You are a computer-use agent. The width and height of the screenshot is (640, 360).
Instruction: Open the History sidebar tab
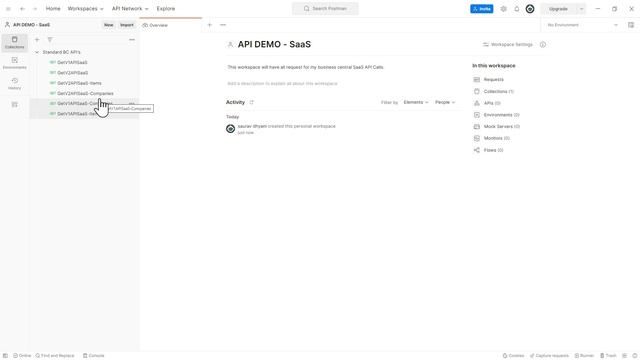click(x=14, y=83)
